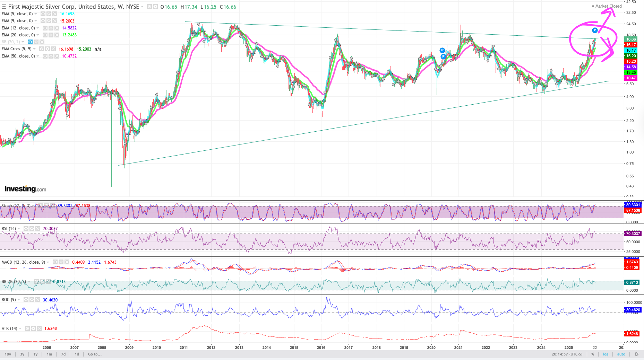The width and height of the screenshot is (644, 360).
Task: Select the 10y time range
Action: point(8,354)
